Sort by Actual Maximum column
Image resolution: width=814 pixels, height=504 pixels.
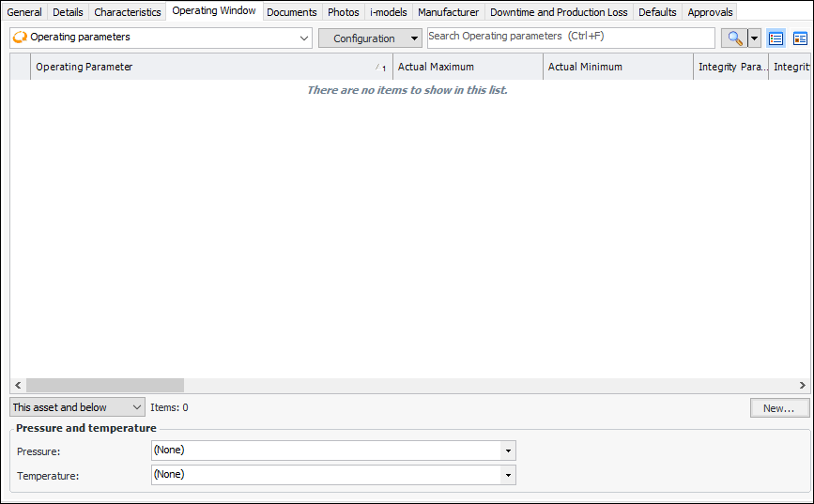468,67
